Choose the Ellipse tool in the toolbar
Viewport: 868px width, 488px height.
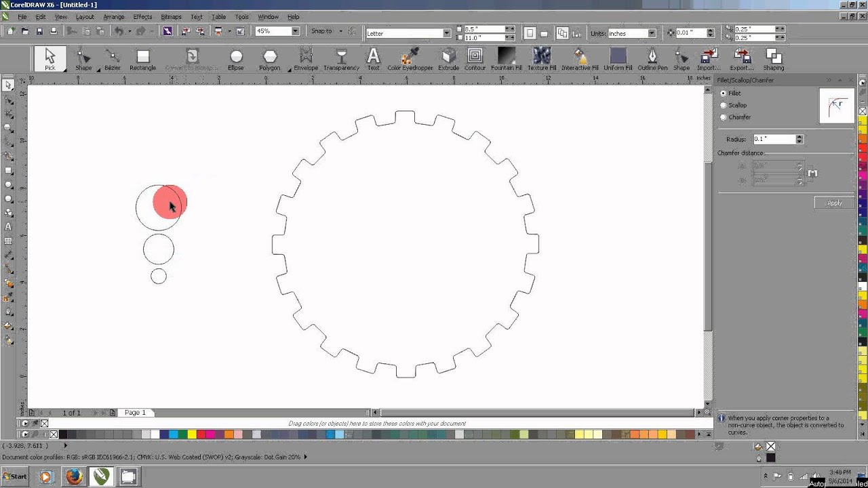pos(235,59)
